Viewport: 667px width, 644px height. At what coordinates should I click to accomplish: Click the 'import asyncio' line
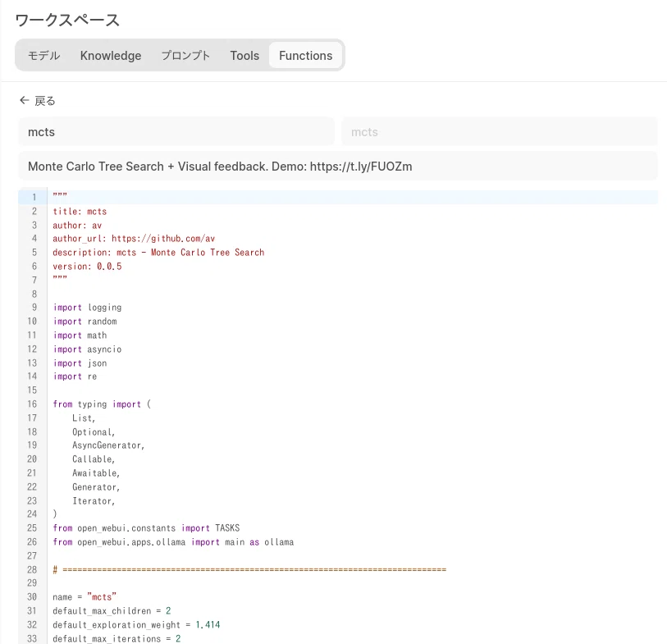(87, 349)
